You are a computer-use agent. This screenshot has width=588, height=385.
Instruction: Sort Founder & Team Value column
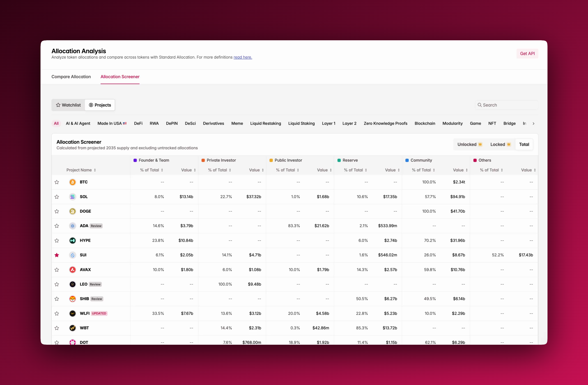pyautogui.click(x=195, y=170)
